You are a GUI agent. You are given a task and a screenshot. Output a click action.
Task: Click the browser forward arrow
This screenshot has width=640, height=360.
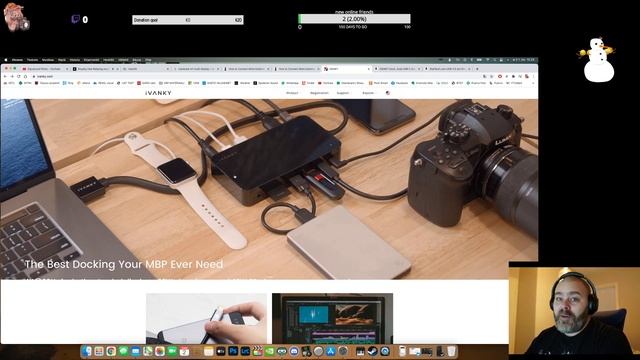[x=12, y=76]
